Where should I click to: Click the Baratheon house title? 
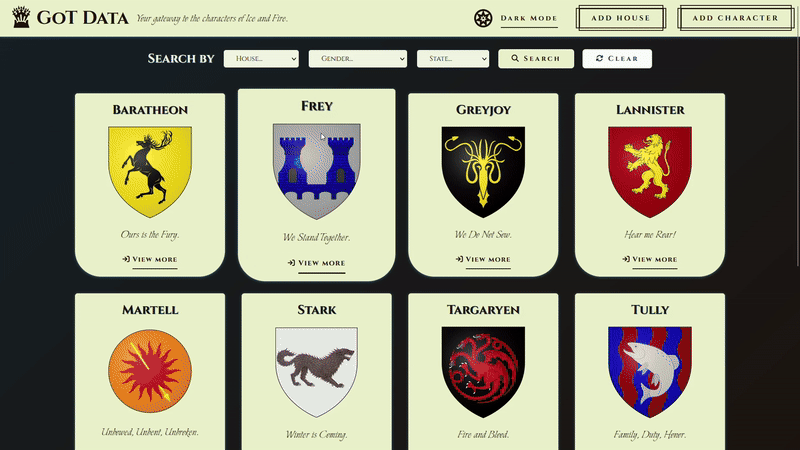[150, 110]
